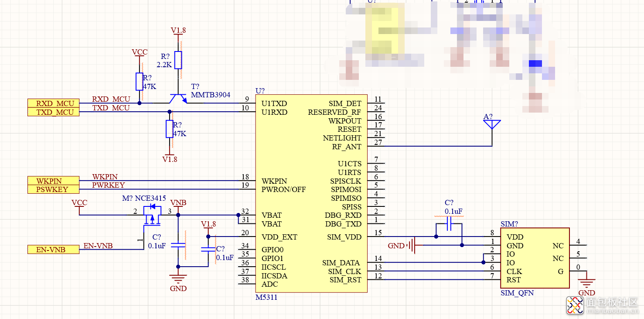The height and width of the screenshot is (319, 644).
Task: Click the U1TXD pin label
Action: [274, 104]
